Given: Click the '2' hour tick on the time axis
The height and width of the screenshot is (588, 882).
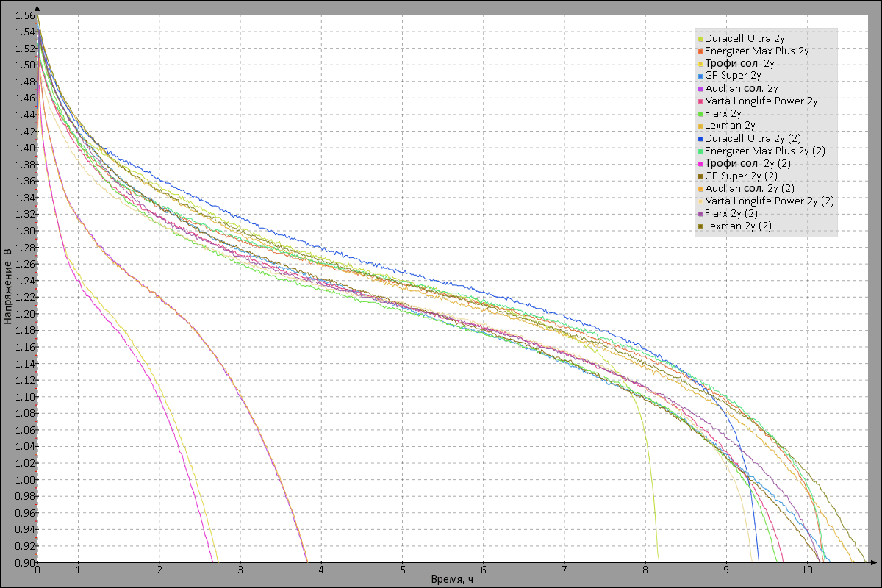Looking at the screenshot, I should (x=159, y=570).
